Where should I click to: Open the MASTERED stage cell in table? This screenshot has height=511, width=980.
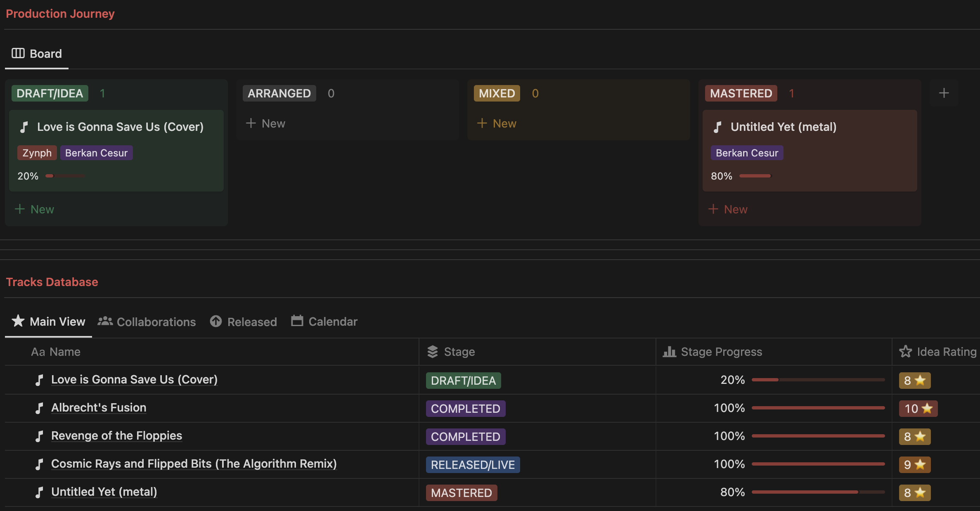click(461, 493)
